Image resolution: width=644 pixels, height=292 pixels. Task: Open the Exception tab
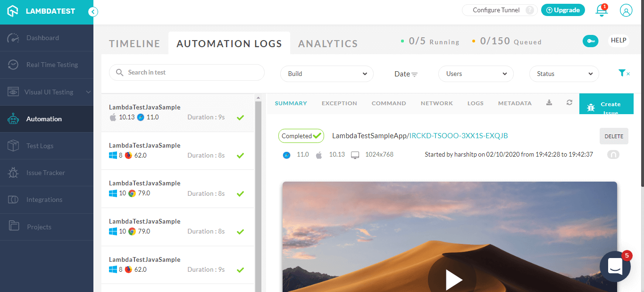tap(339, 103)
